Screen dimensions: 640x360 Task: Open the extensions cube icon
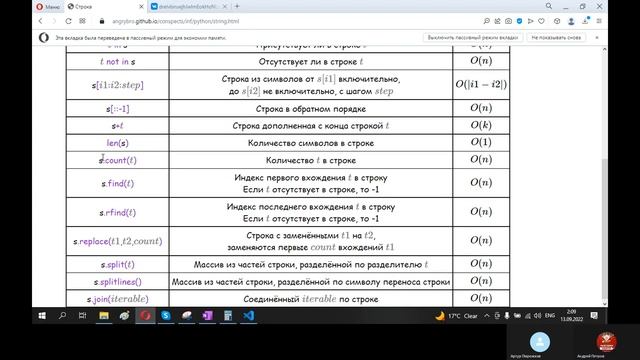(557, 21)
